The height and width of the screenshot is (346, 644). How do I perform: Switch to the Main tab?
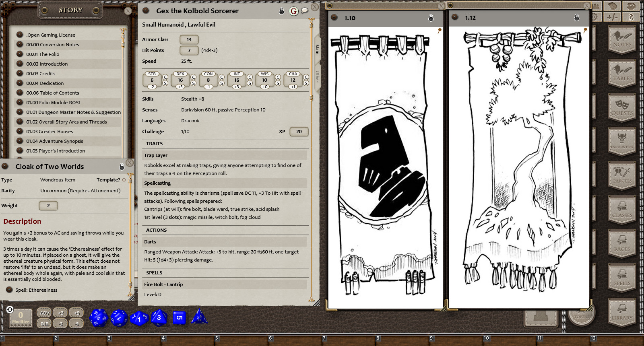click(x=317, y=49)
